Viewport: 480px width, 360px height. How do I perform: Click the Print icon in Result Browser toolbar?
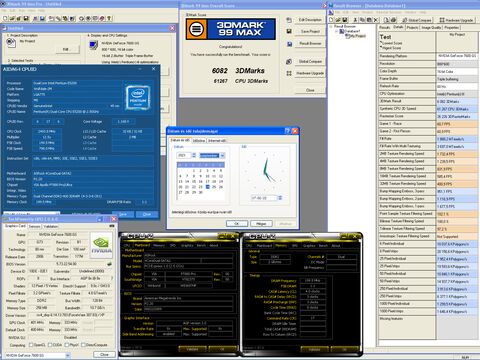pos(393,20)
